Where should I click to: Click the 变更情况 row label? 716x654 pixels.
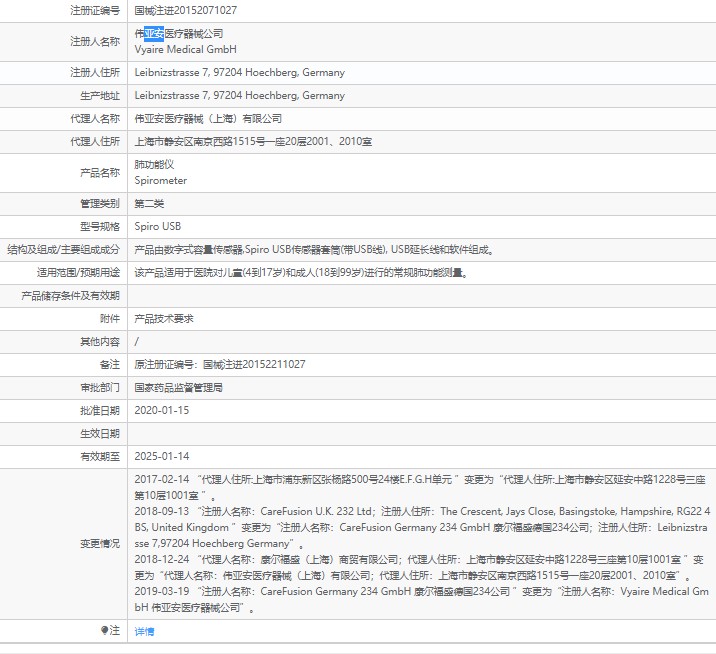100,543
